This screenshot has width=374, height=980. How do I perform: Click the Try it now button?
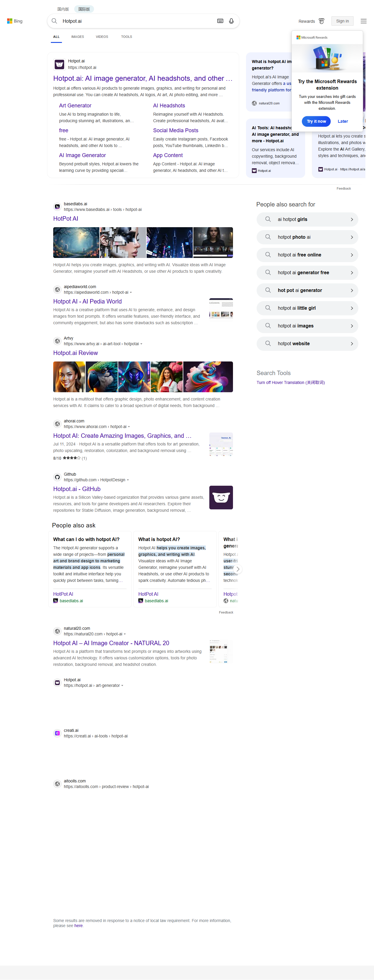point(316,121)
